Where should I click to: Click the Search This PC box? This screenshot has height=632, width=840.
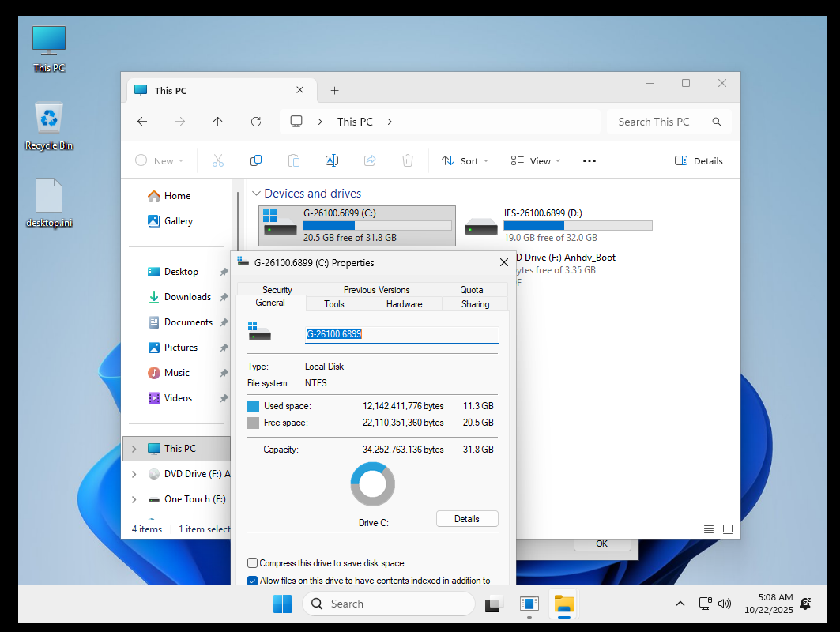point(669,122)
